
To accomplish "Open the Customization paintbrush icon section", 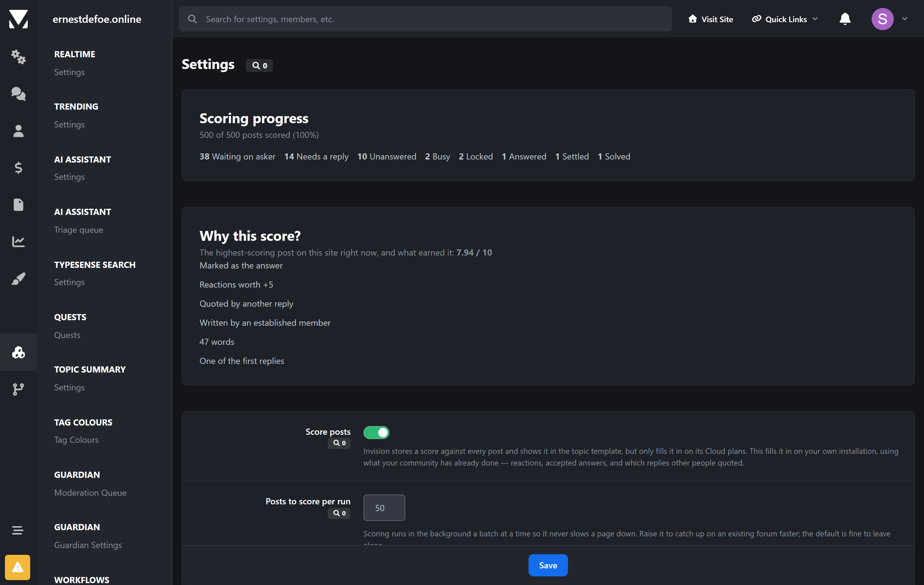I will 18,279.
